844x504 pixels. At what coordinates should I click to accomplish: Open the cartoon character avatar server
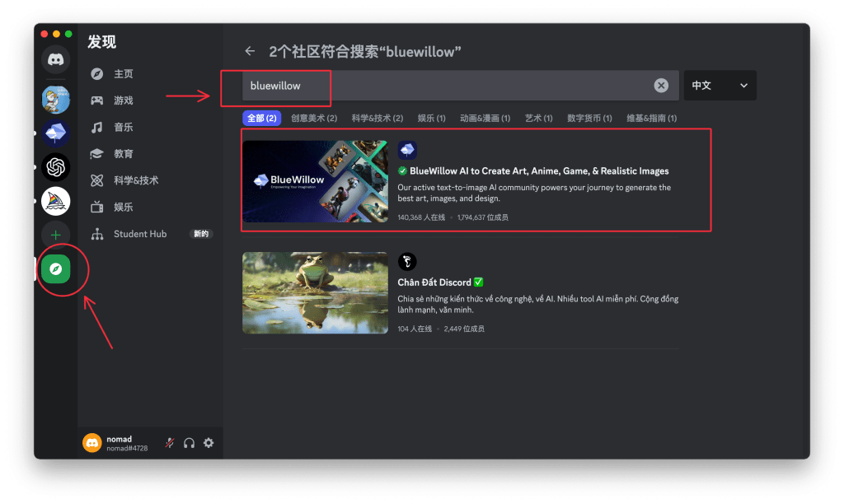click(x=55, y=100)
